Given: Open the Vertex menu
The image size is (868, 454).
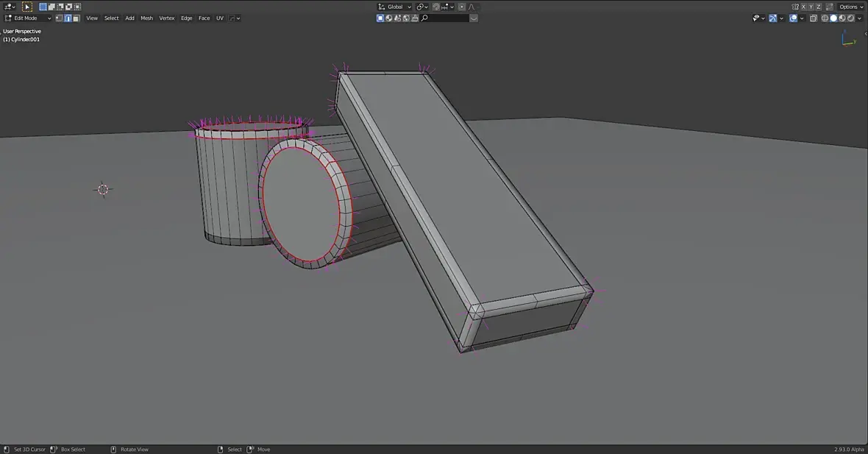Looking at the screenshot, I should pos(167,18).
